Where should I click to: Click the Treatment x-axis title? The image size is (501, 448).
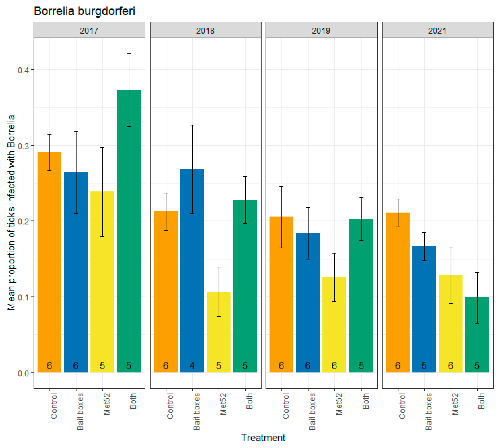[x=263, y=438]
